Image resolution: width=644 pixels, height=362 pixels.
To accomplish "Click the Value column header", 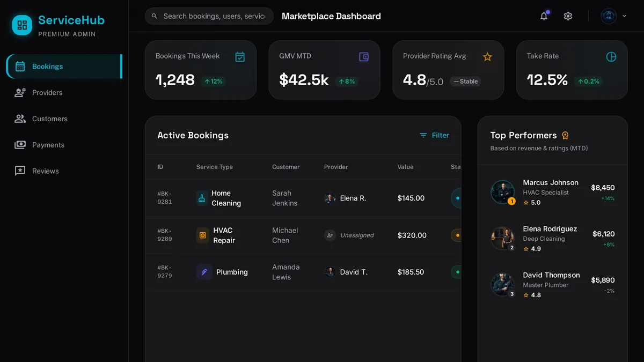I will (x=405, y=167).
